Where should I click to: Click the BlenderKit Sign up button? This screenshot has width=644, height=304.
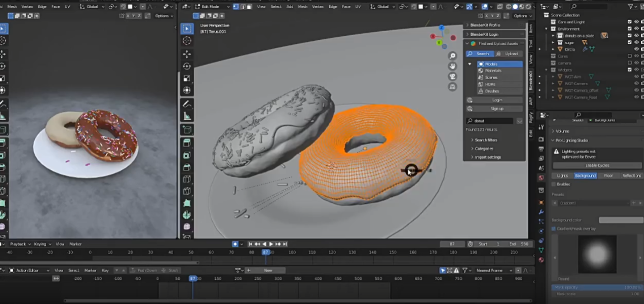pyautogui.click(x=497, y=109)
